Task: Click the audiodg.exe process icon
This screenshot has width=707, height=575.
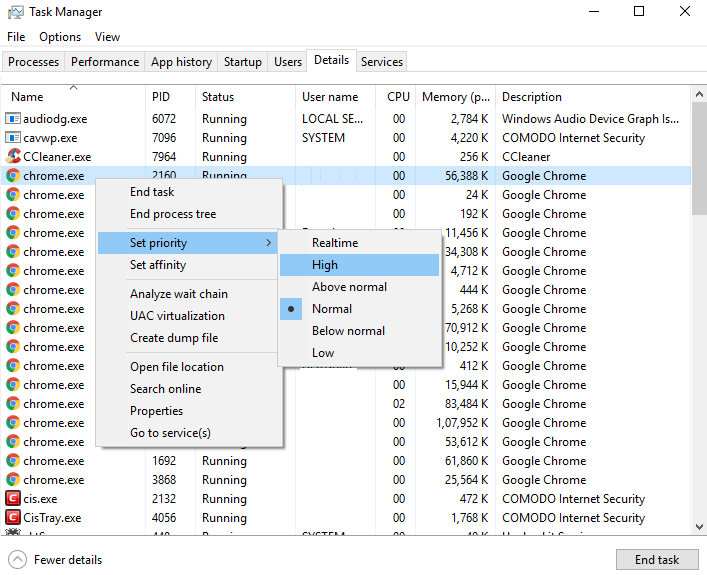Action: [x=13, y=119]
